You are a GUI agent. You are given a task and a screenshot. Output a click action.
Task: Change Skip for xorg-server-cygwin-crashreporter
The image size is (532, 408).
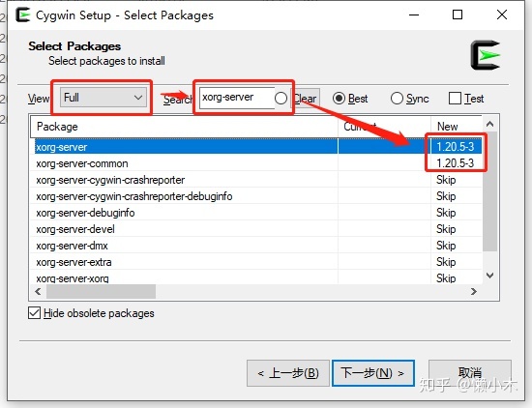446,180
